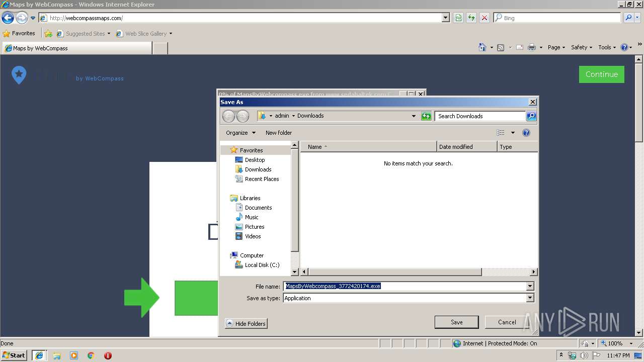Sort by the Date modified column header
The height and width of the screenshot is (362, 644).
(467, 147)
